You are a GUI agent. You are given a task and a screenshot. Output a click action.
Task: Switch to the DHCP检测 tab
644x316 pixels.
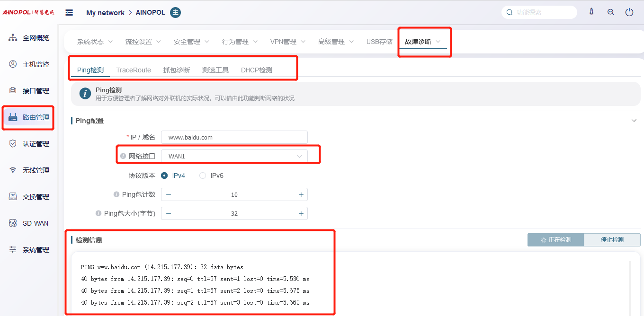point(257,70)
